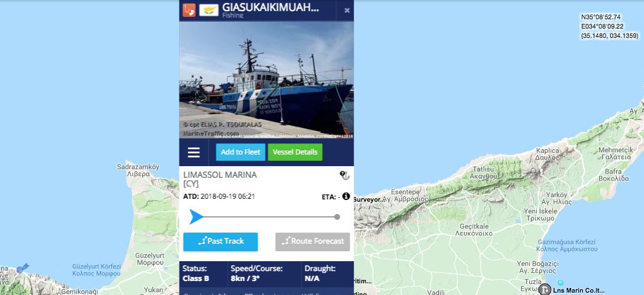Click the LIMASSOL MARINA port link
644x295 pixels.
[x=220, y=175]
